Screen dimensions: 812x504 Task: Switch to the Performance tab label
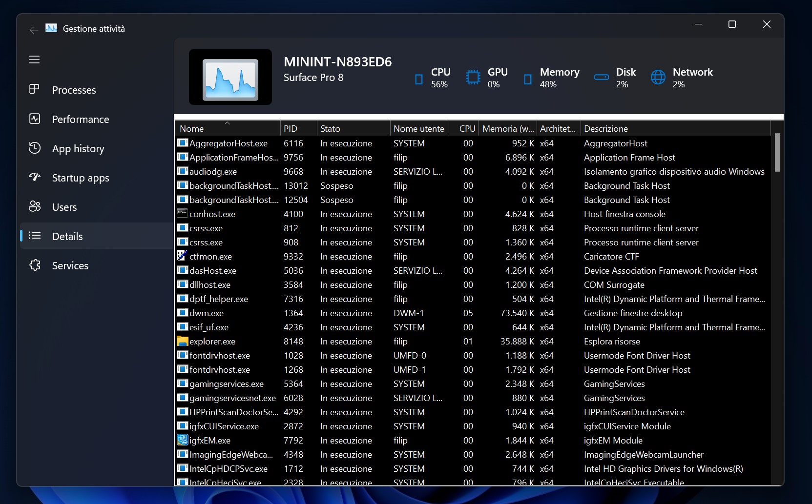click(81, 120)
